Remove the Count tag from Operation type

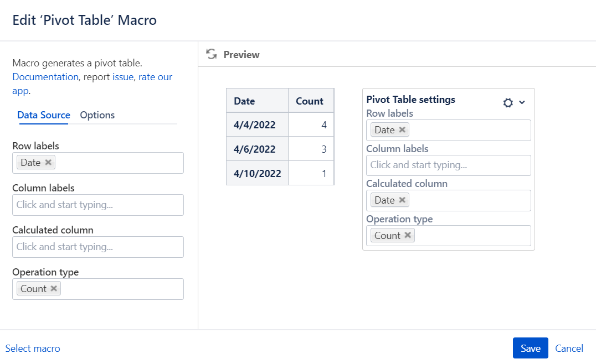click(x=54, y=288)
